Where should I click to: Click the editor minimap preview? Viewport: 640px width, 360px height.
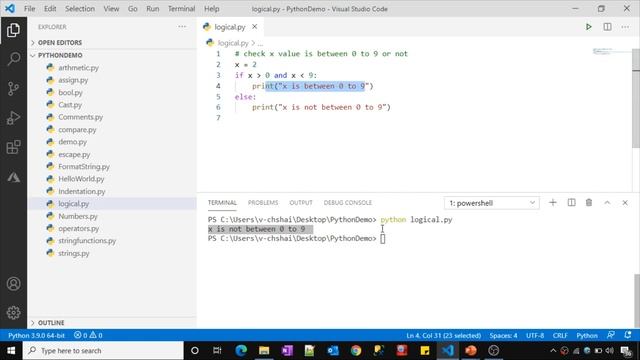(x=611, y=51)
